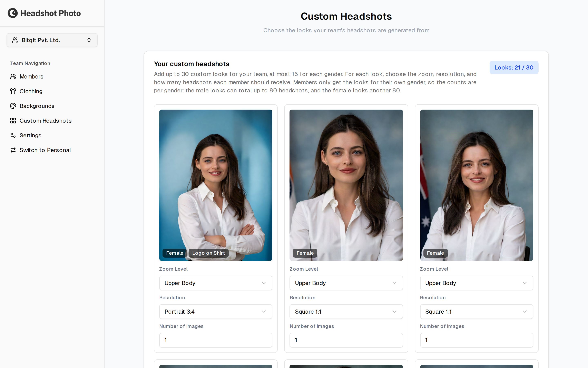This screenshot has width=588, height=368.
Task: Click the second card's headshot thumbnail
Action: tap(346, 185)
